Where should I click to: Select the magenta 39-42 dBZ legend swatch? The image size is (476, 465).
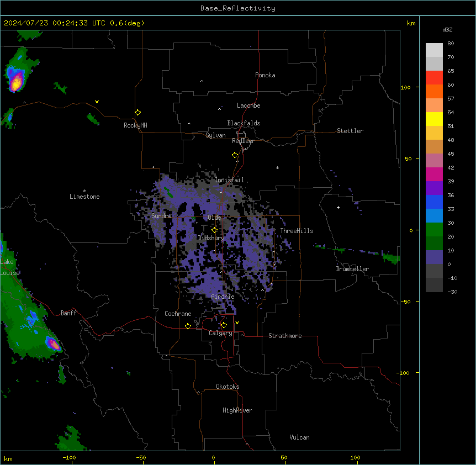tap(434, 174)
